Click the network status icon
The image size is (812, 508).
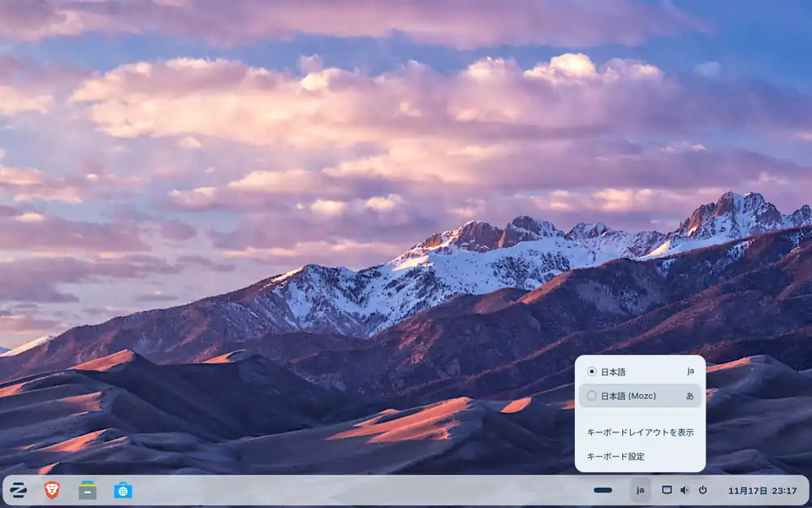coord(667,490)
